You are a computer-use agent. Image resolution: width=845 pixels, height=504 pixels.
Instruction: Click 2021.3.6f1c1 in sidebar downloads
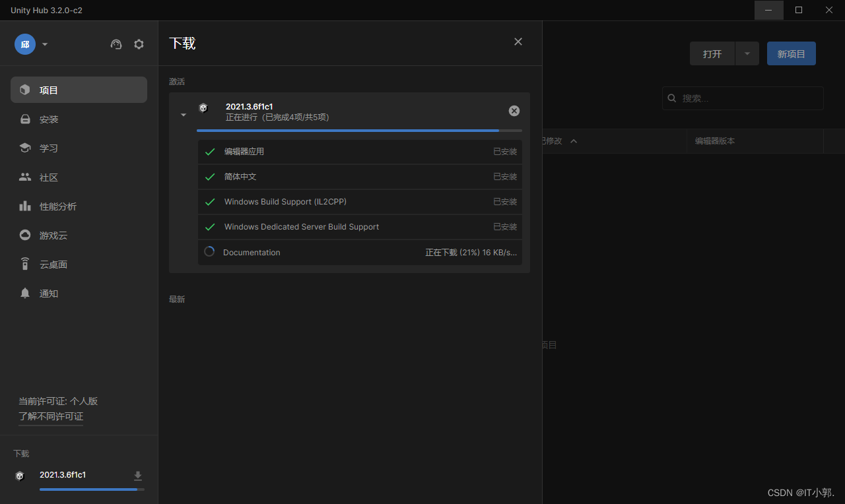(63, 475)
